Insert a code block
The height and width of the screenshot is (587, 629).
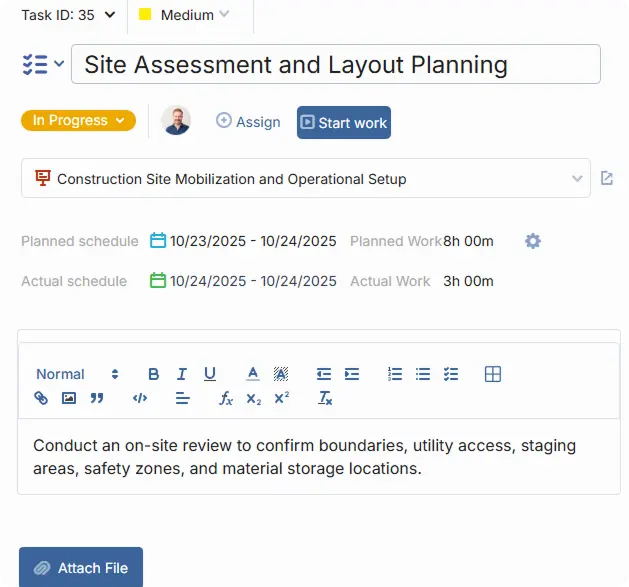(140, 398)
